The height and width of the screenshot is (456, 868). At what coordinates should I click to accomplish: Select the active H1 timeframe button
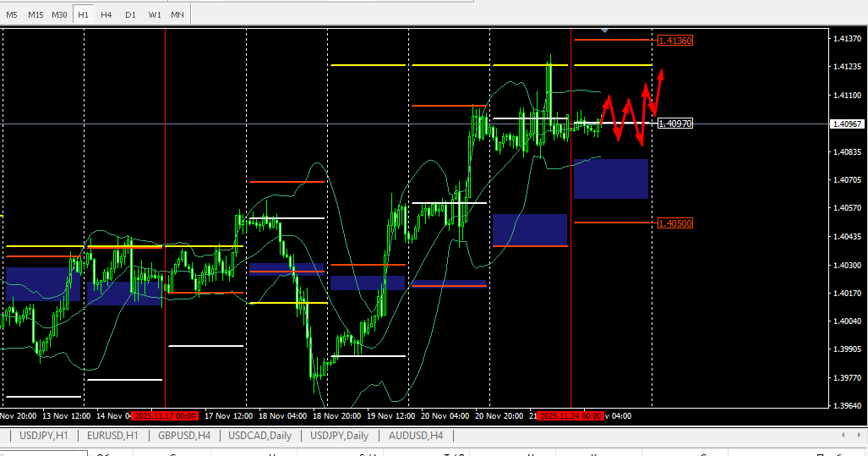point(83,15)
